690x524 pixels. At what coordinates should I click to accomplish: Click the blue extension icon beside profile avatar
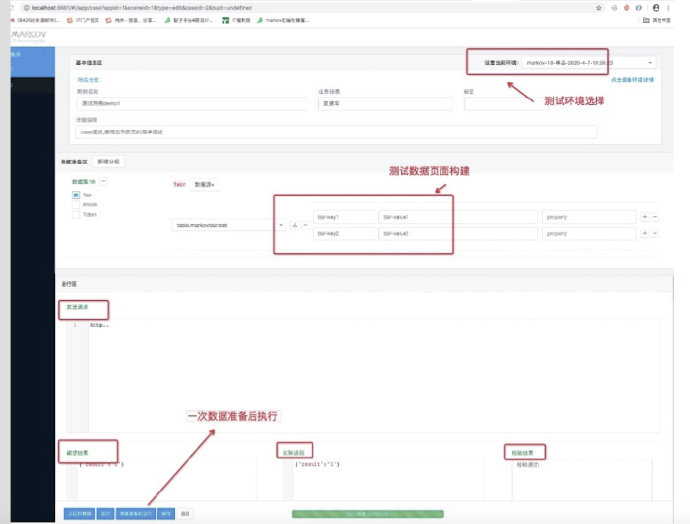pyautogui.click(x=639, y=8)
